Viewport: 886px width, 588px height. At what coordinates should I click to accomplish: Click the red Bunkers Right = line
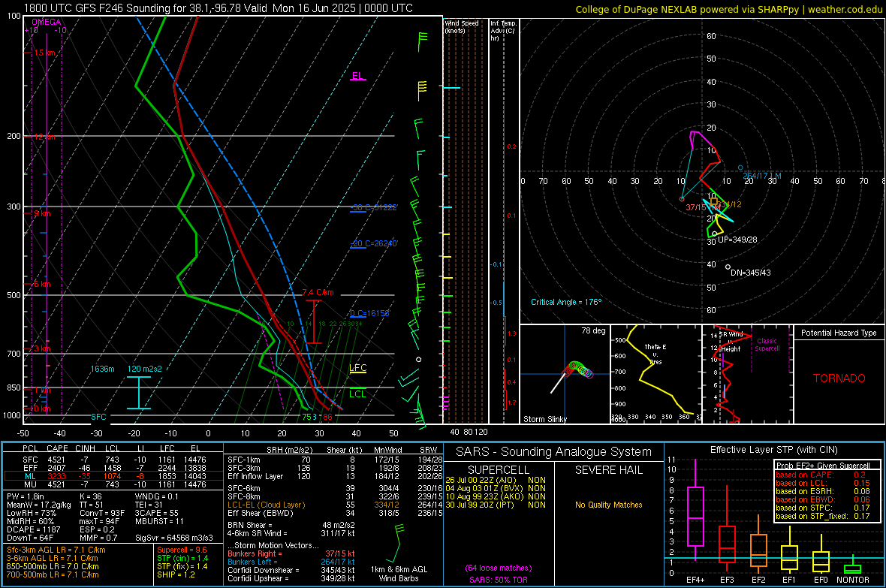(291, 553)
